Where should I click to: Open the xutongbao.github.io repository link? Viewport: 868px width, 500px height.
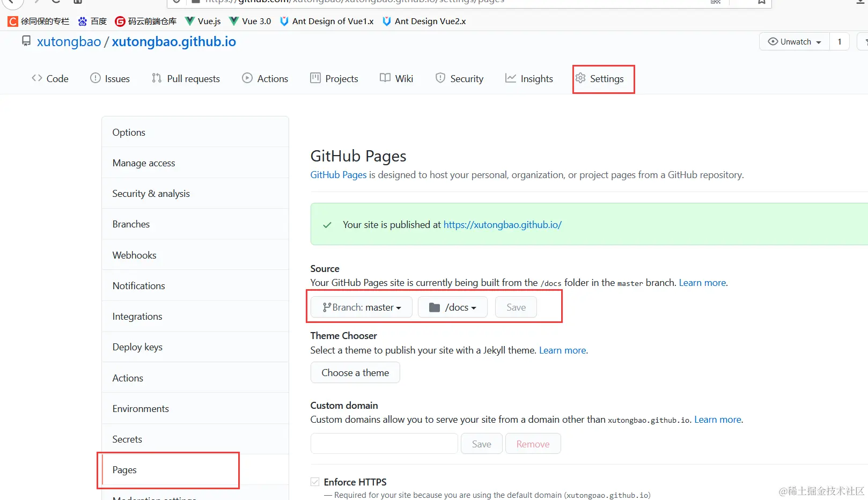click(174, 41)
